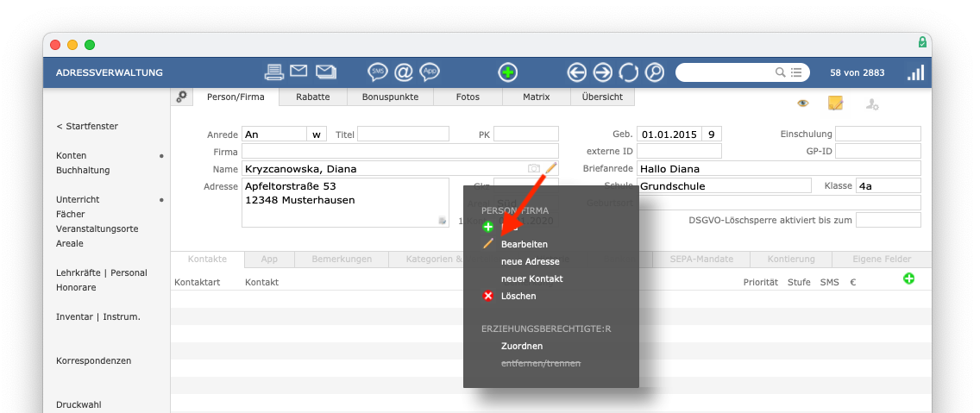Click the grey person settings icon
Viewport: 980px width, 413px height.
pos(872,104)
